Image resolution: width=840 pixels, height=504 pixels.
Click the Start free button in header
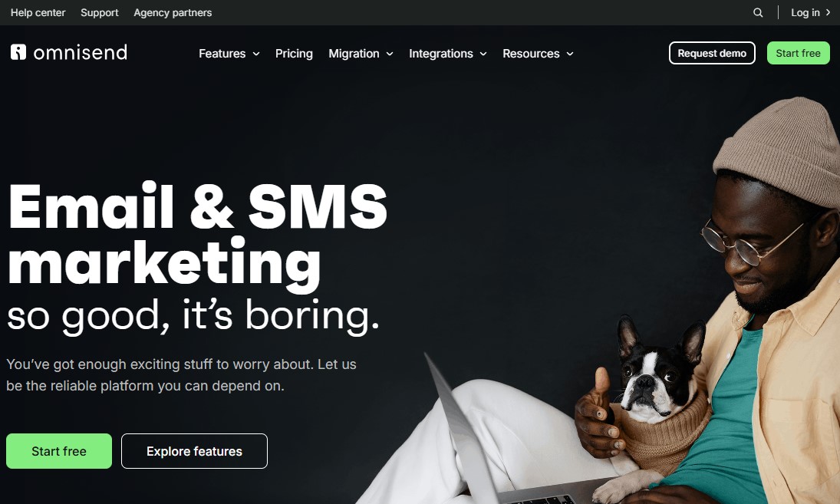coord(799,53)
